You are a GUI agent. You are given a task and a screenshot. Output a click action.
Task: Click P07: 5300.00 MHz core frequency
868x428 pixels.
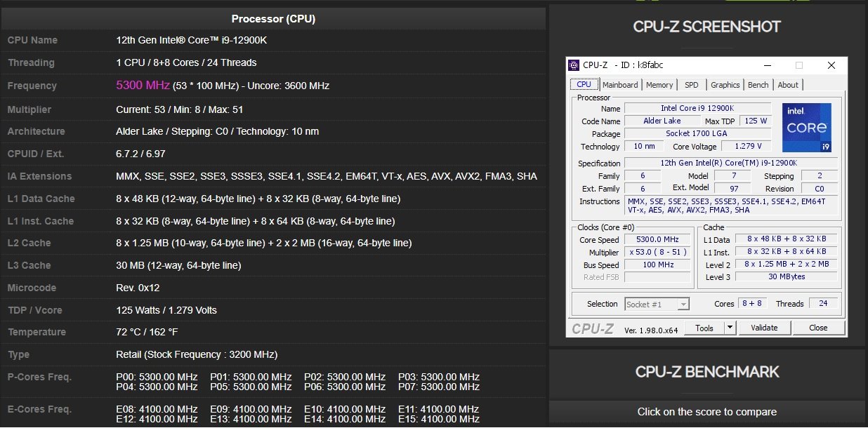tap(439, 387)
